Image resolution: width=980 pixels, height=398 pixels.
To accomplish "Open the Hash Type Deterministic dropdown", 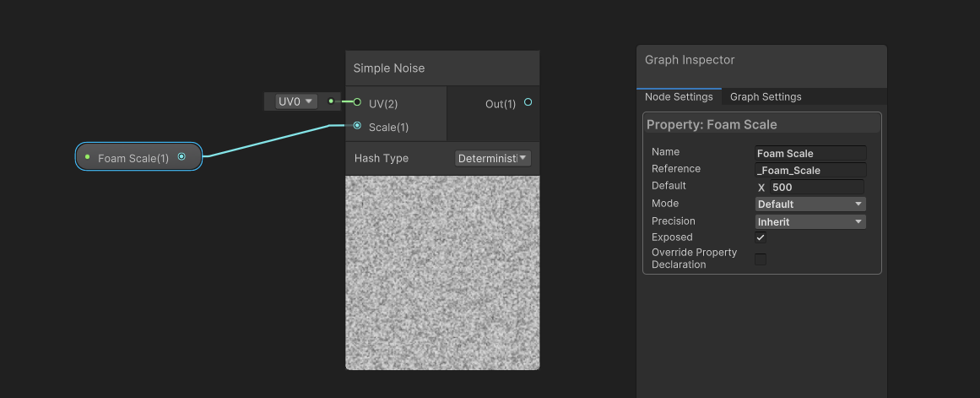I will tap(493, 158).
